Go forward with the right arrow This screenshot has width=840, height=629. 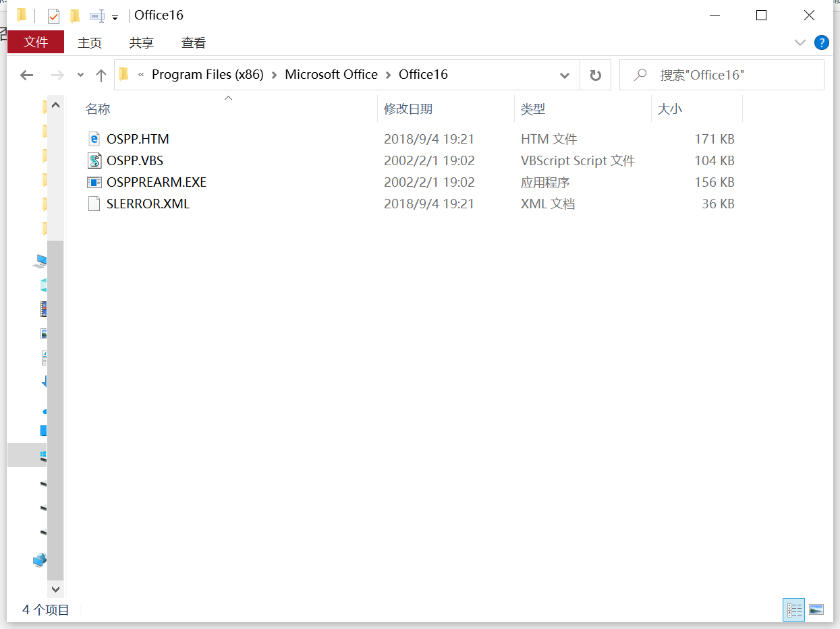pos(58,75)
